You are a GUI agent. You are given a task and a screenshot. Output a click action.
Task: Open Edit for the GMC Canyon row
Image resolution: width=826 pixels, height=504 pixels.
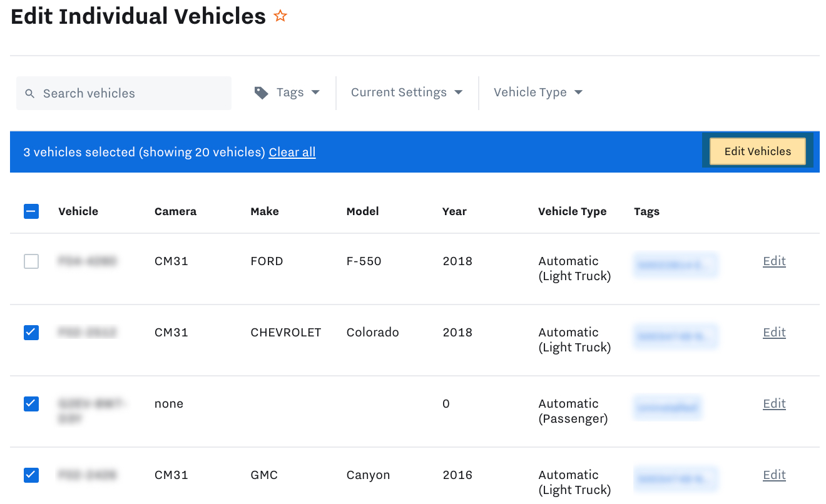point(774,475)
